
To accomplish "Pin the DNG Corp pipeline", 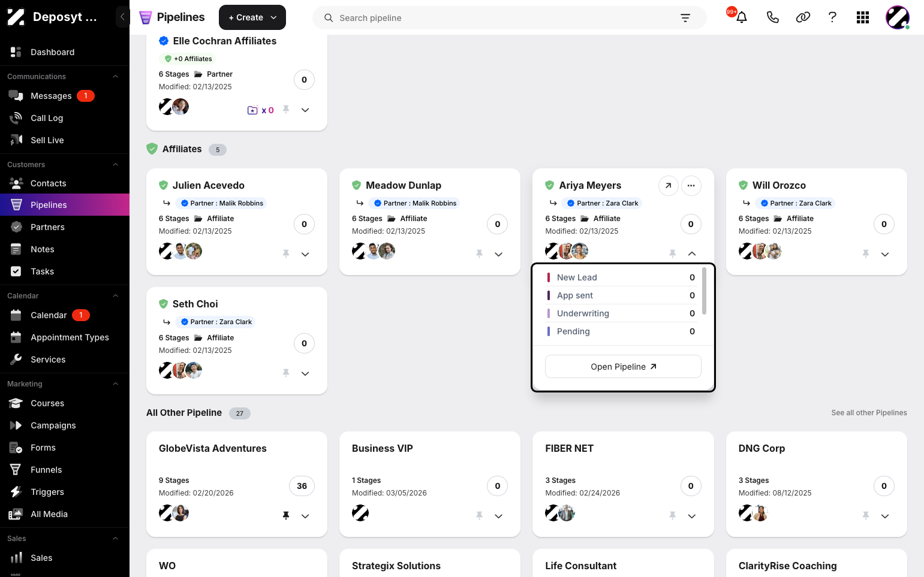I will coord(866,516).
